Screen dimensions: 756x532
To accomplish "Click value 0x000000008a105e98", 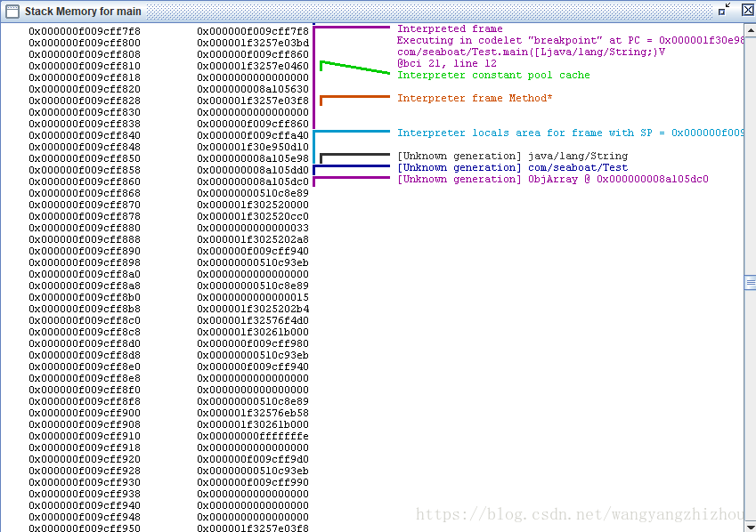I will [x=253, y=158].
